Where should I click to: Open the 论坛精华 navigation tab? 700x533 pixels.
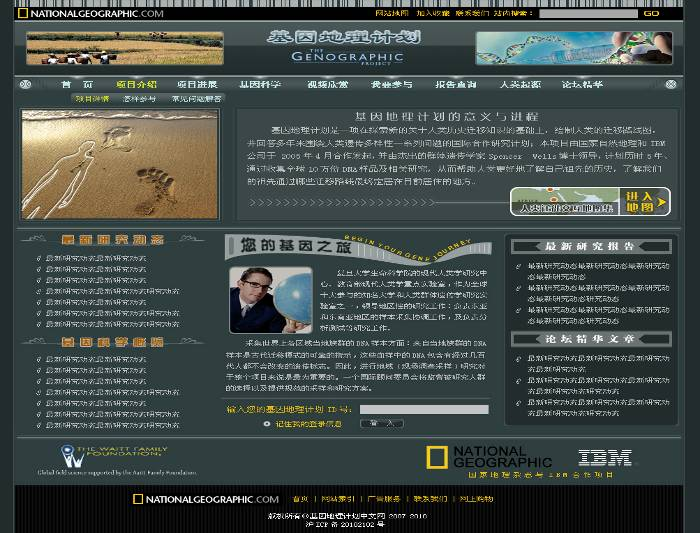(x=582, y=84)
